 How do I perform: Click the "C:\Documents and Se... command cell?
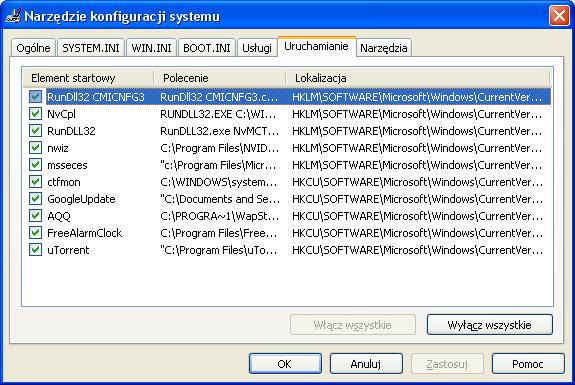tap(220, 199)
